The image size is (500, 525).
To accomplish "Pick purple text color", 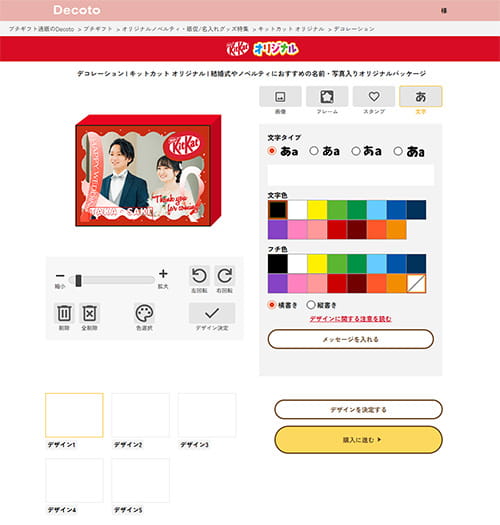I will coord(278,230).
